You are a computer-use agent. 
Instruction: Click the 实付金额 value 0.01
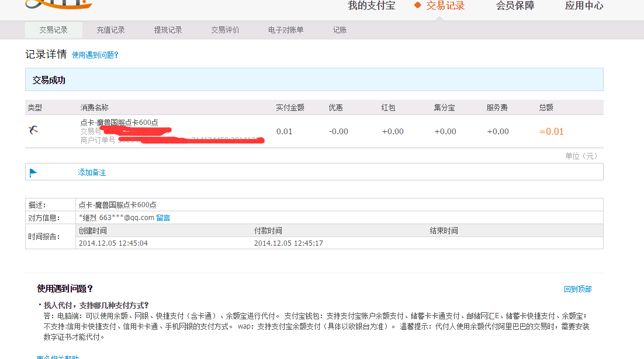pyautogui.click(x=284, y=132)
